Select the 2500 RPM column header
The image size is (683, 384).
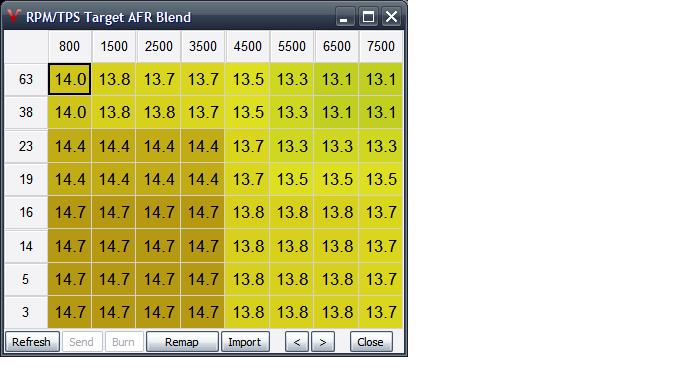(x=159, y=46)
